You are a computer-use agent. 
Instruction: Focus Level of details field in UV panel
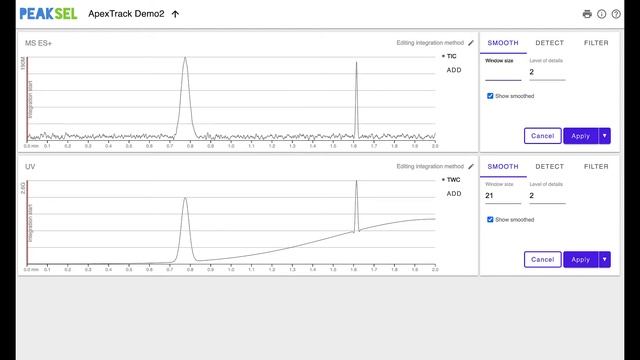pos(547,196)
